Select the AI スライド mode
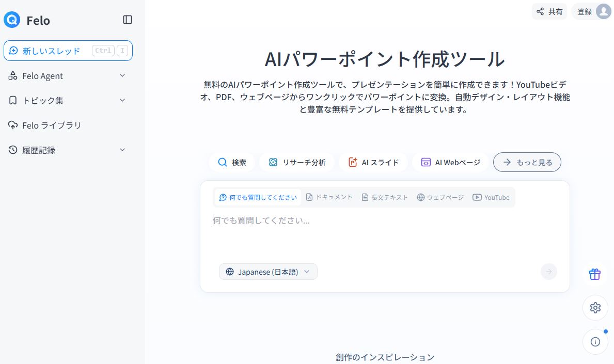 point(373,162)
